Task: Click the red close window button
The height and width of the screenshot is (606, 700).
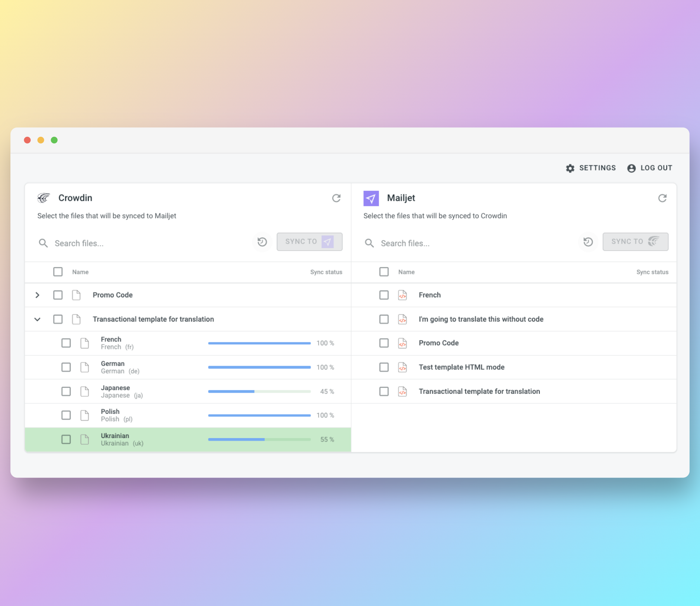Action: tap(27, 140)
